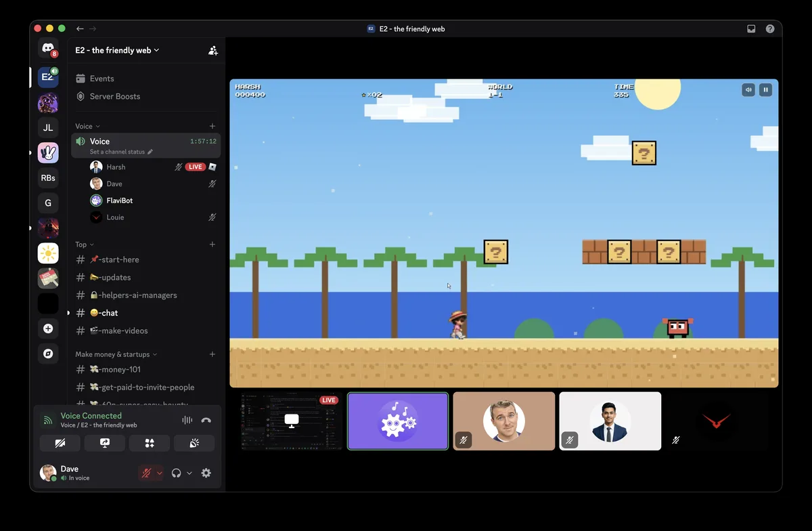Start an Activity rocket button
The image size is (812, 531).
[x=150, y=443]
